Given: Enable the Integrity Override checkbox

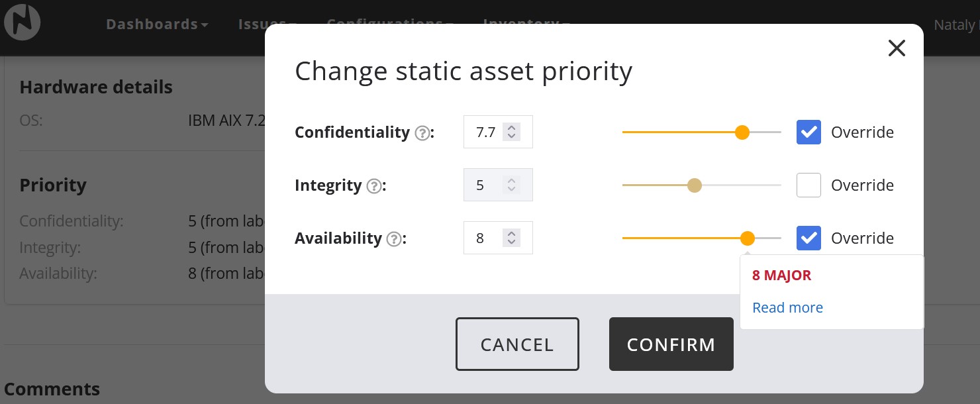Looking at the screenshot, I should (808, 185).
